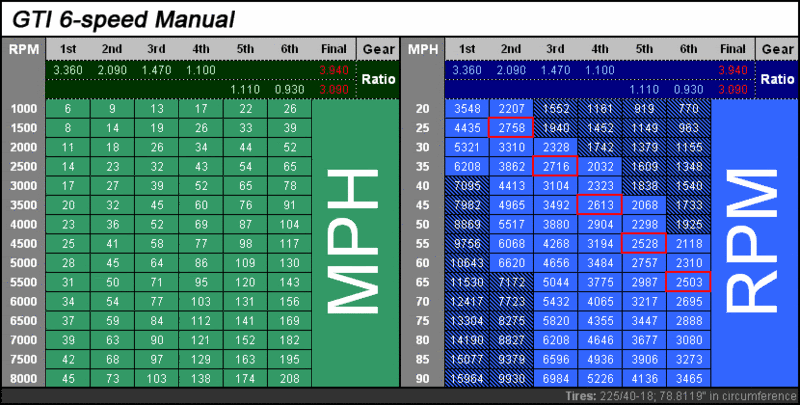Click the Ratio label in green table

[378, 79]
